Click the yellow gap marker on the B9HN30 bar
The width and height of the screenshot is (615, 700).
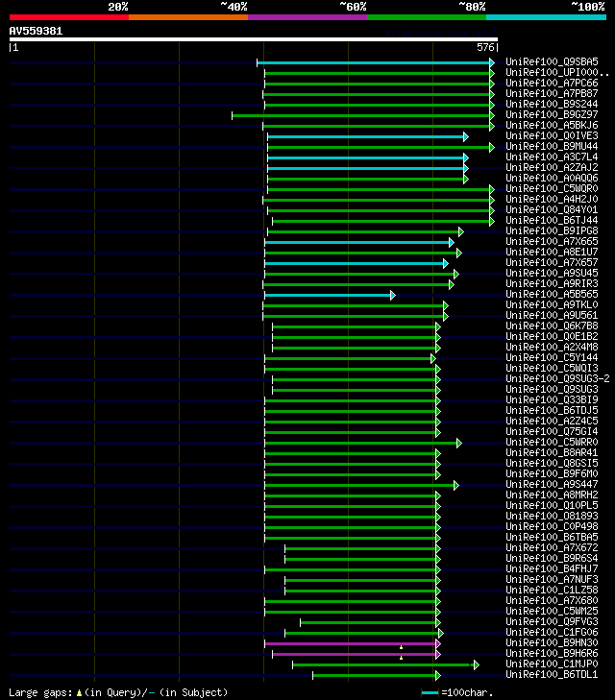coord(401,647)
